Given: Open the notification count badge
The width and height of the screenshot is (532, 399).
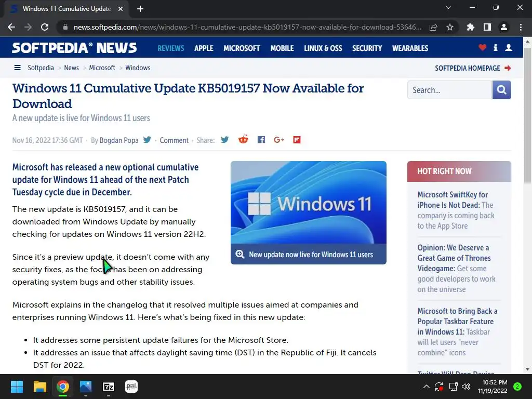Looking at the screenshot, I should (517, 387).
